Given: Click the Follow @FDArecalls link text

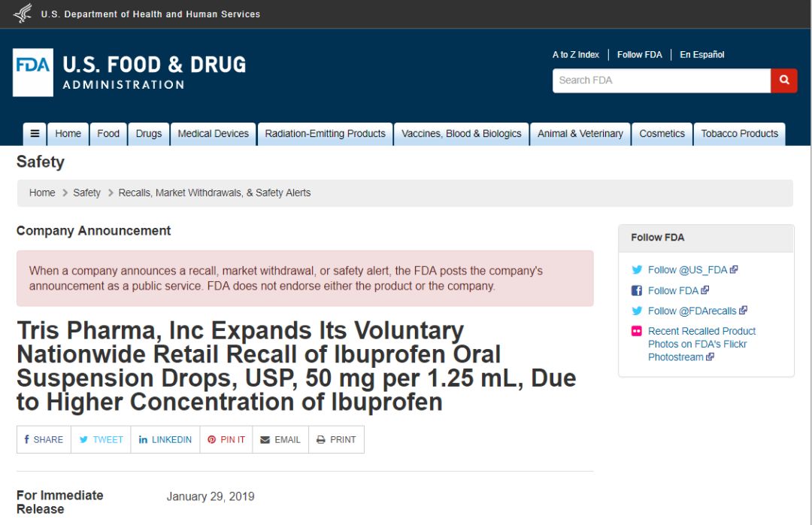Looking at the screenshot, I should pos(692,311).
